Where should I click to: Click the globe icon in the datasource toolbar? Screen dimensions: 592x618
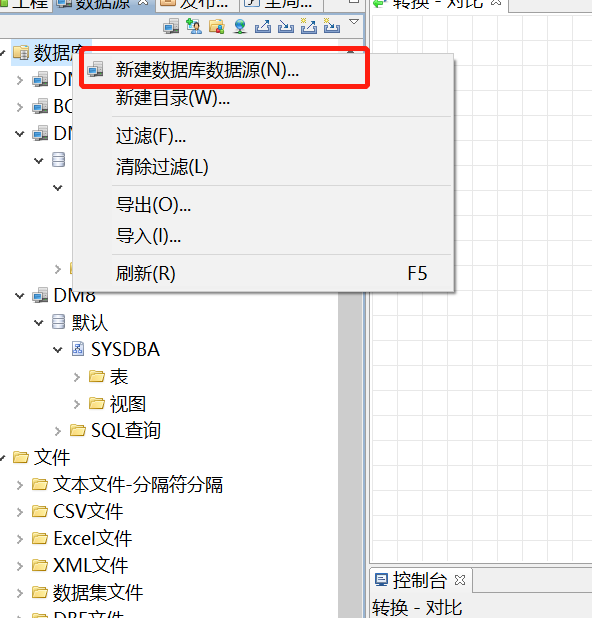pyautogui.click(x=240, y=26)
